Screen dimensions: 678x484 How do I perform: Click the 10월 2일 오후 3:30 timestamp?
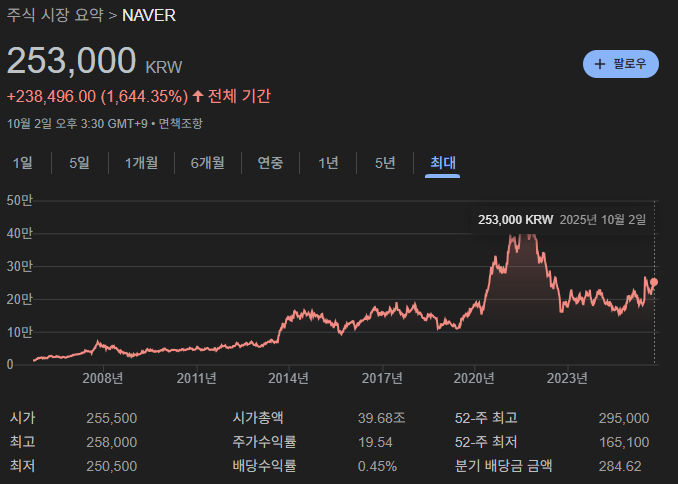coord(77,124)
